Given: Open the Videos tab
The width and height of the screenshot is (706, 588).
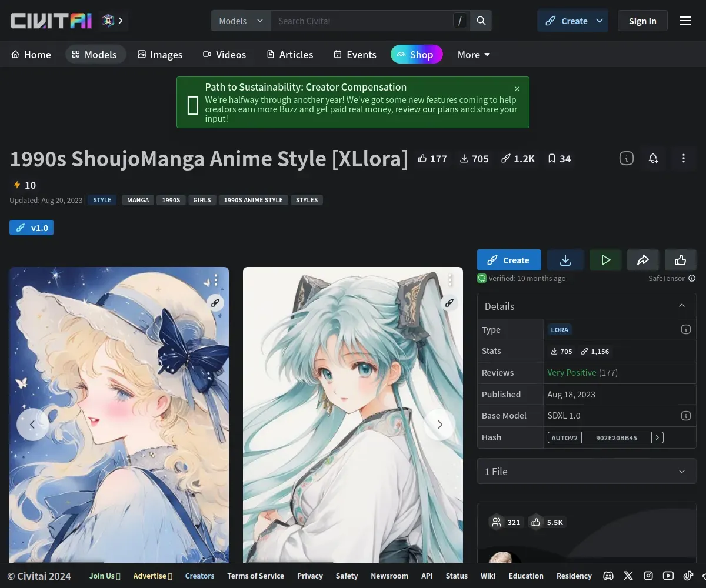Looking at the screenshot, I should pos(225,54).
